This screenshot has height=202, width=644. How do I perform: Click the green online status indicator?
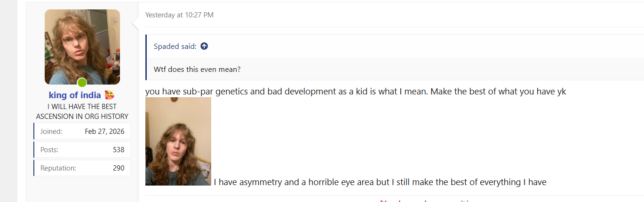[x=82, y=83]
